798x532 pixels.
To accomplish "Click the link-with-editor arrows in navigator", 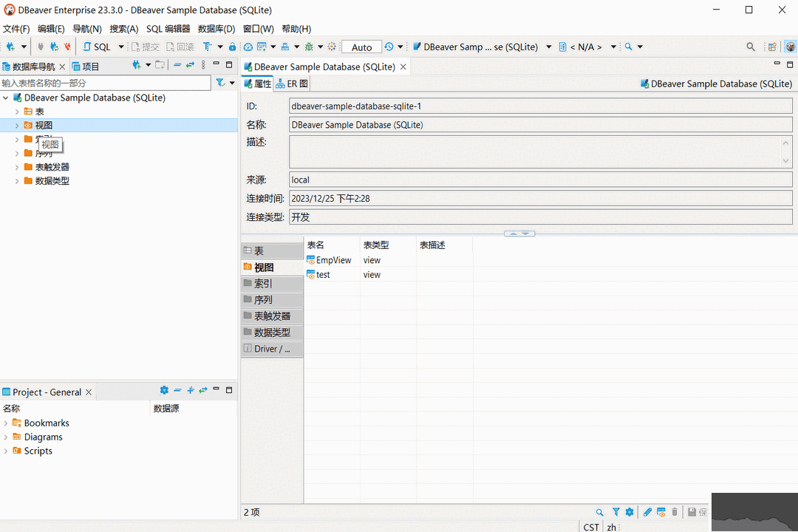I will point(190,66).
